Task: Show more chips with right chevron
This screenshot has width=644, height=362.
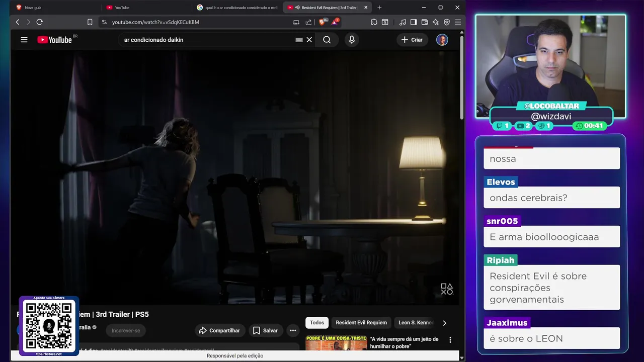Action: pos(444,323)
